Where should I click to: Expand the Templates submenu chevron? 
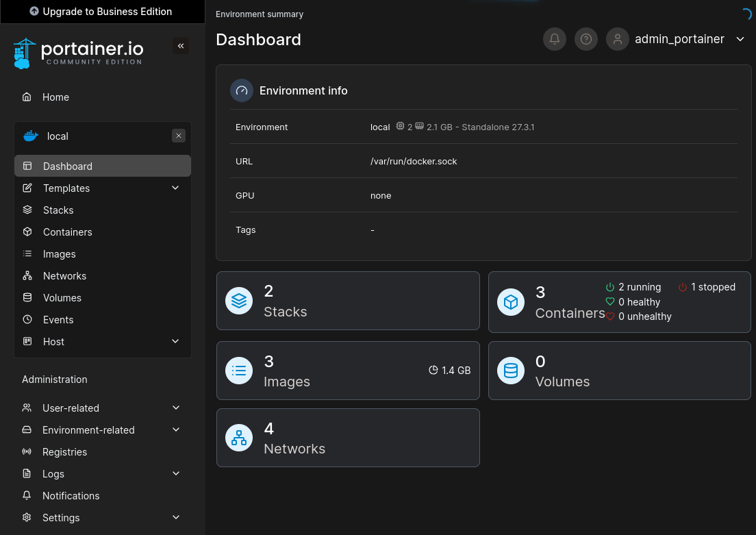coord(175,188)
